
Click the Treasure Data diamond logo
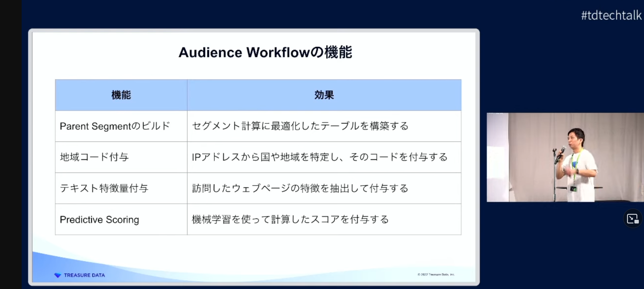(58, 275)
